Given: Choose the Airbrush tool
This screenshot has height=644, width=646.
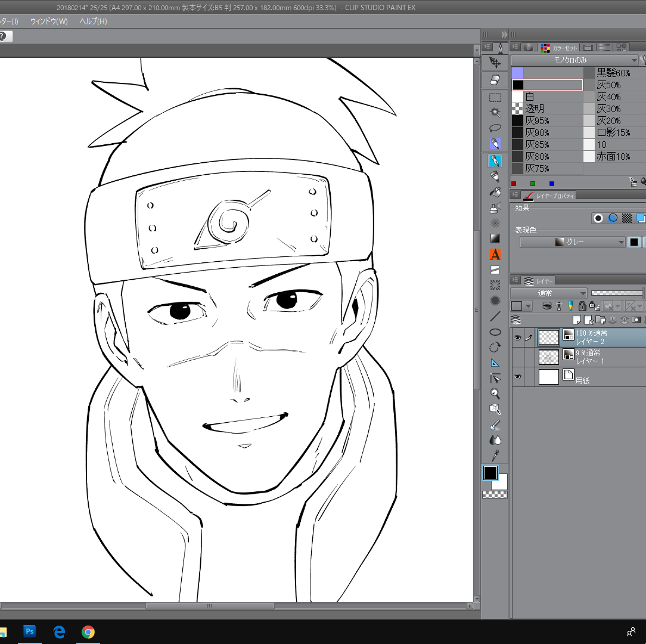Looking at the screenshot, I should tap(495, 208).
